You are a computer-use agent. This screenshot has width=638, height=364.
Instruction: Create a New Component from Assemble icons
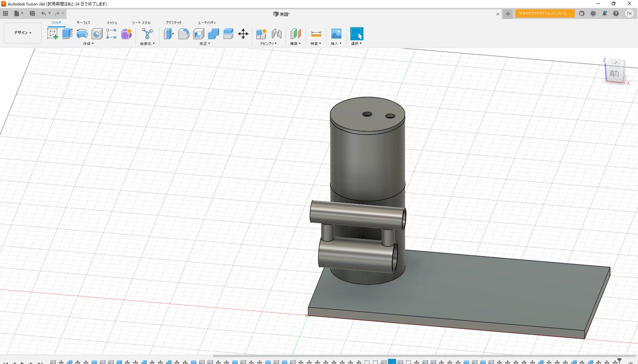pos(262,34)
